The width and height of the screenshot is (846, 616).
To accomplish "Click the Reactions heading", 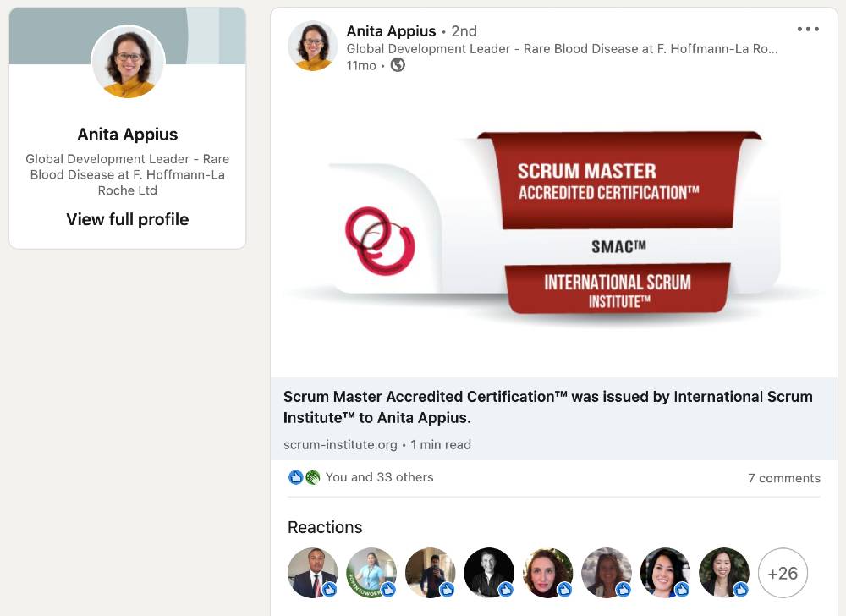I will (x=325, y=527).
